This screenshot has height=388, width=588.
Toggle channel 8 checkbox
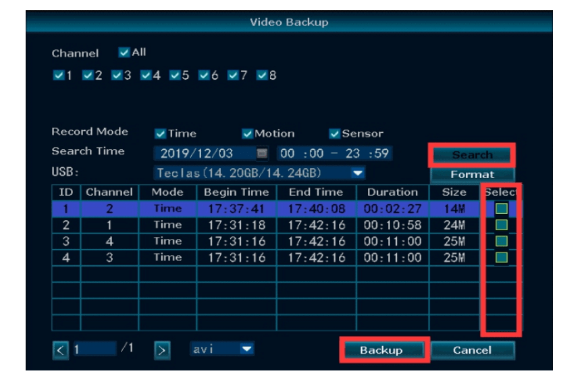coord(262,76)
